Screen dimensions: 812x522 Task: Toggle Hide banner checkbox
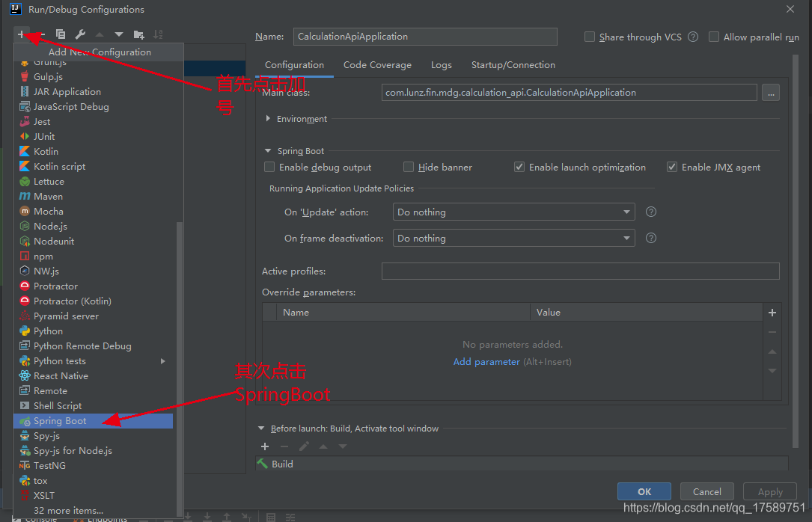409,167
